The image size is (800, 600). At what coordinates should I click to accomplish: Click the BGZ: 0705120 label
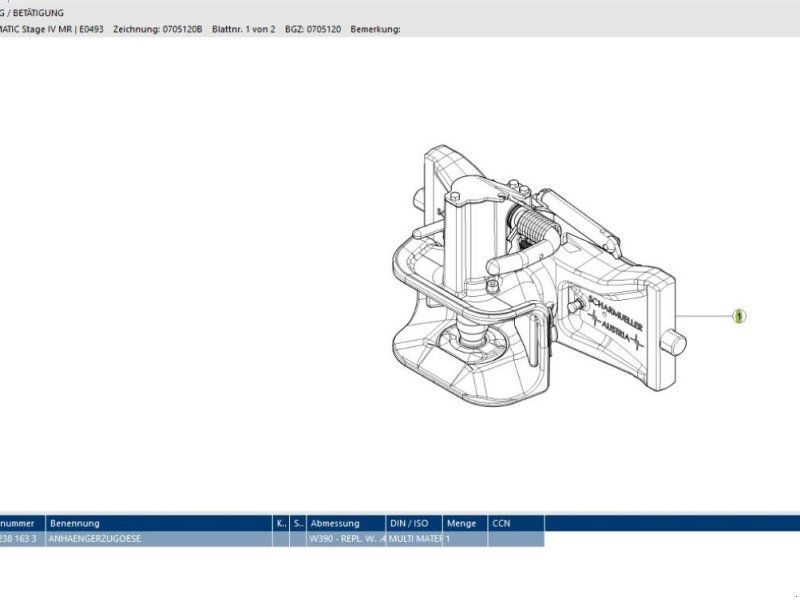coord(314,29)
